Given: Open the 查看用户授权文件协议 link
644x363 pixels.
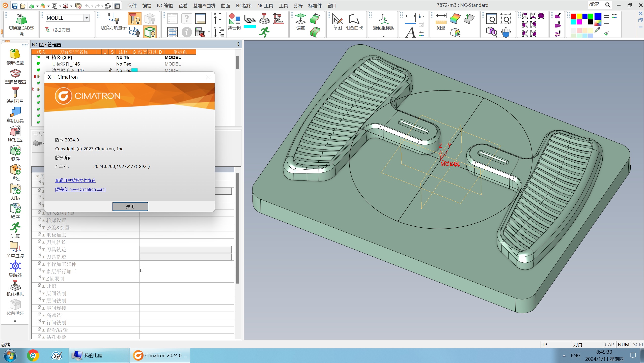Looking at the screenshot, I should (x=75, y=180).
